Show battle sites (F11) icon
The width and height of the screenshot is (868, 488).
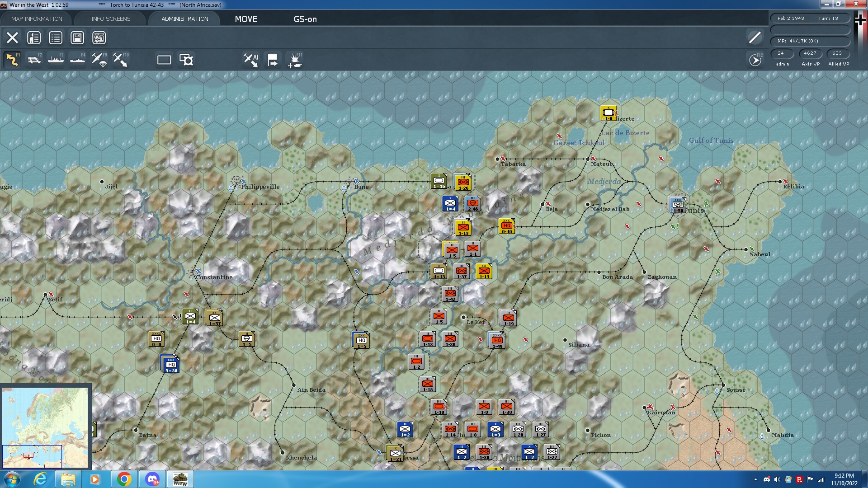pyautogui.click(x=295, y=60)
